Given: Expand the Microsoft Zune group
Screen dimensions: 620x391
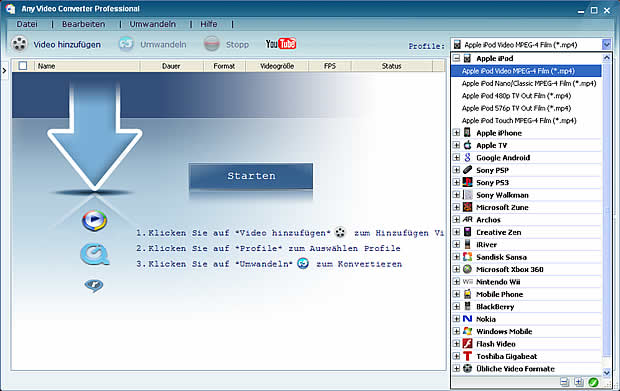Looking at the screenshot, I should tap(456, 207).
